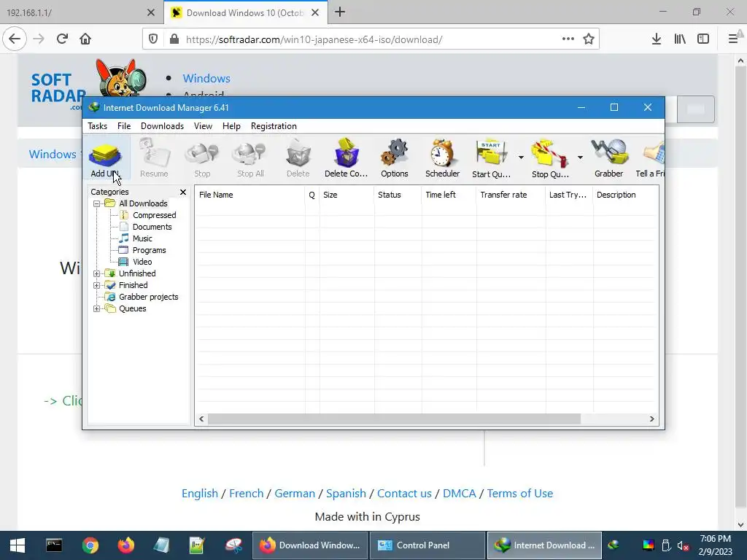Select Grabber projects in categories tree
This screenshot has width=747, height=560.
pyautogui.click(x=148, y=297)
